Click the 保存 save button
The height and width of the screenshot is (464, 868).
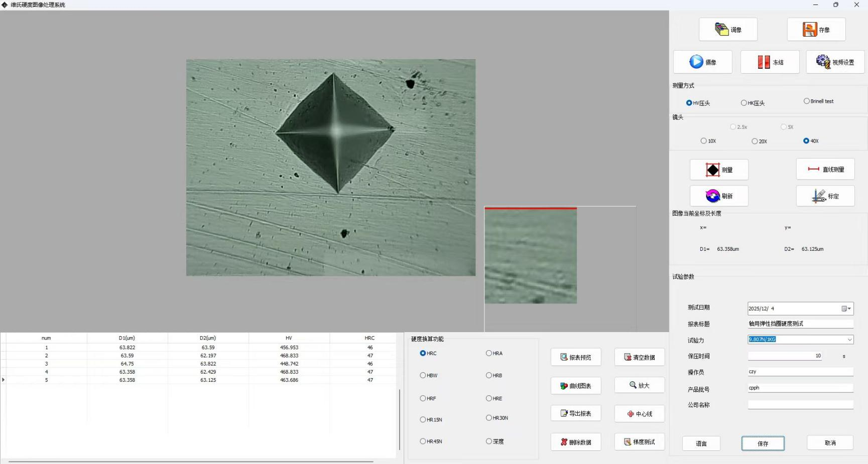pyautogui.click(x=763, y=443)
